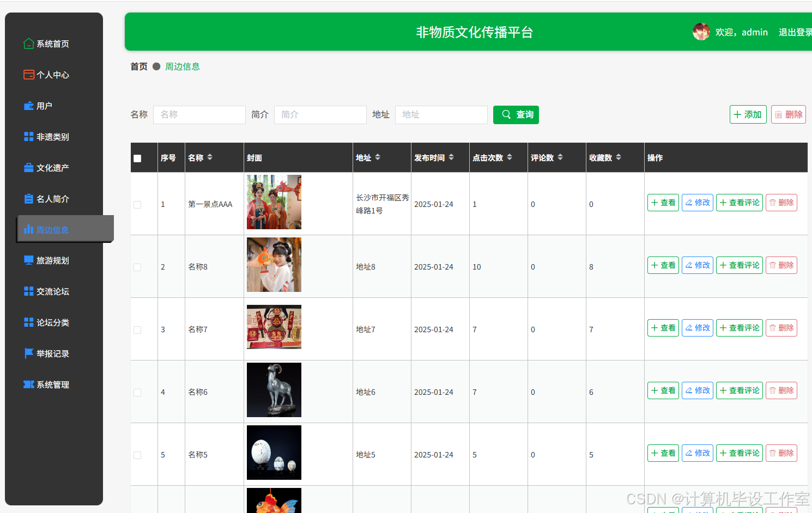Click 删除 button for 名称8 row
Viewport: 812px width, 513px height.
781,265
